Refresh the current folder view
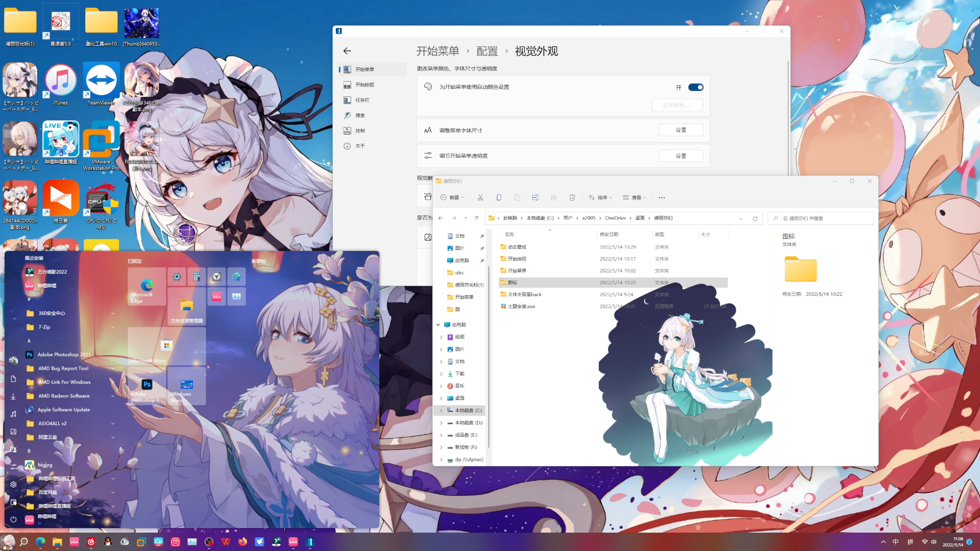This screenshot has width=980, height=551. (x=755, y=218)
